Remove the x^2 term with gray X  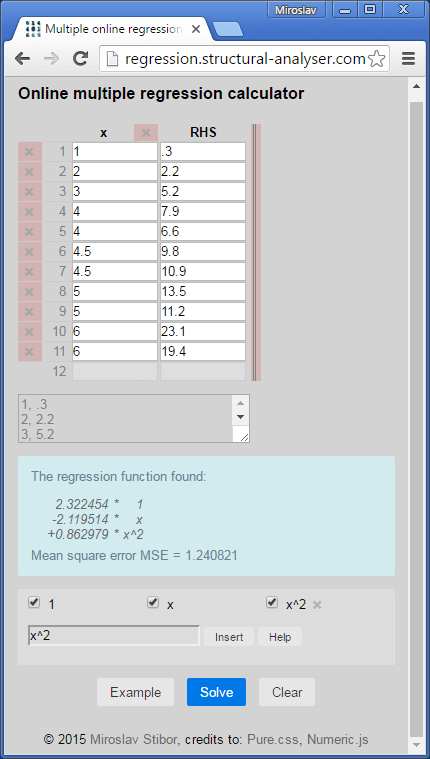tap(317, 605)
